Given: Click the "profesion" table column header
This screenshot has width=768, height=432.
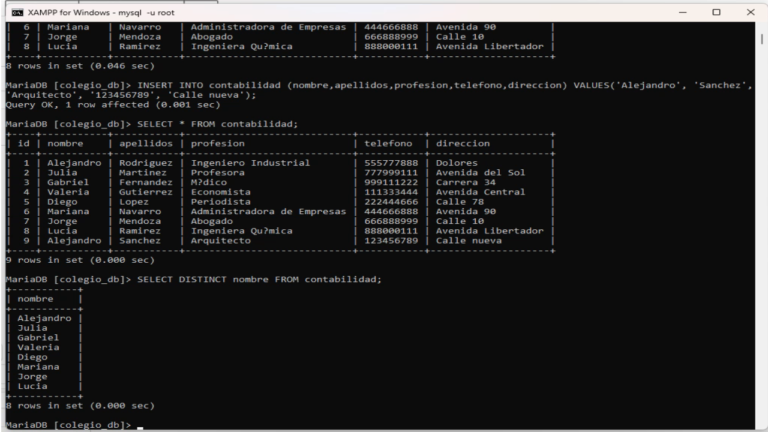Looking at the screenshot, I should tap(217, 144).
